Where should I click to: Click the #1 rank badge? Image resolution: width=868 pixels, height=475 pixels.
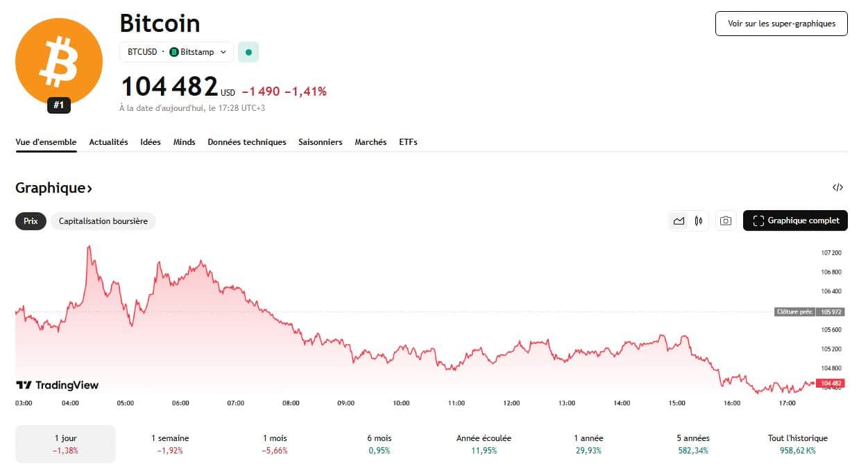tap(59, 105)
